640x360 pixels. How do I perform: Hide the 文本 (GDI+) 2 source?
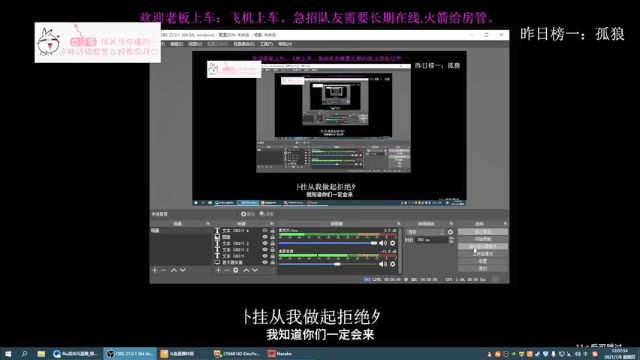tap(265, 249)
